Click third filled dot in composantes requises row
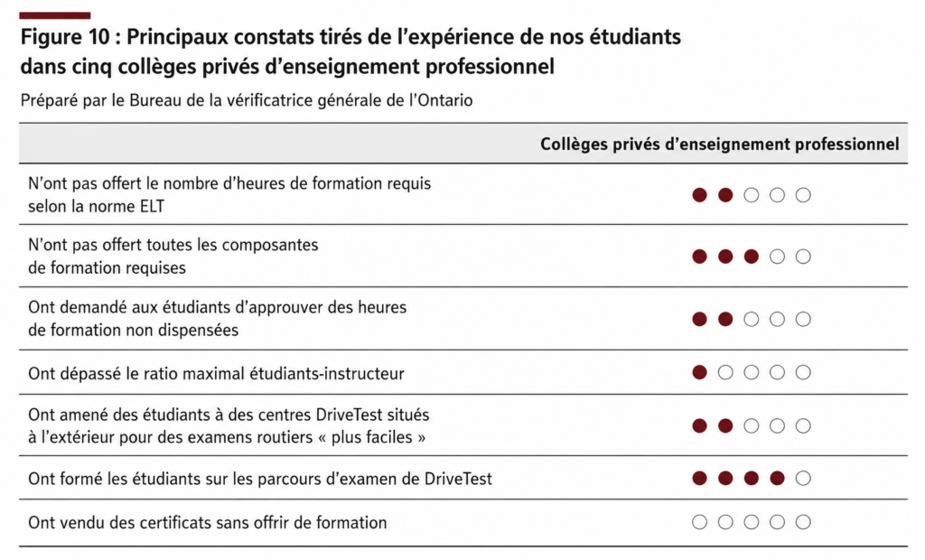 751,257
